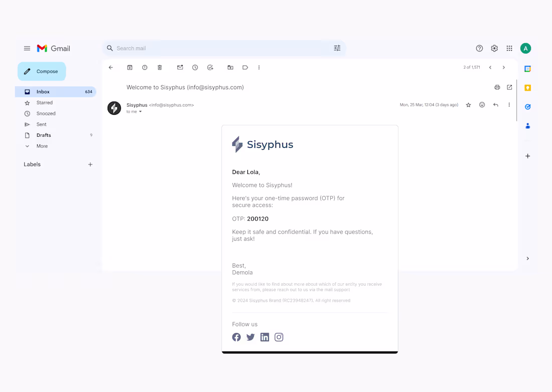
Task: Add emoji reaction to the email
Action: point(482,105)
